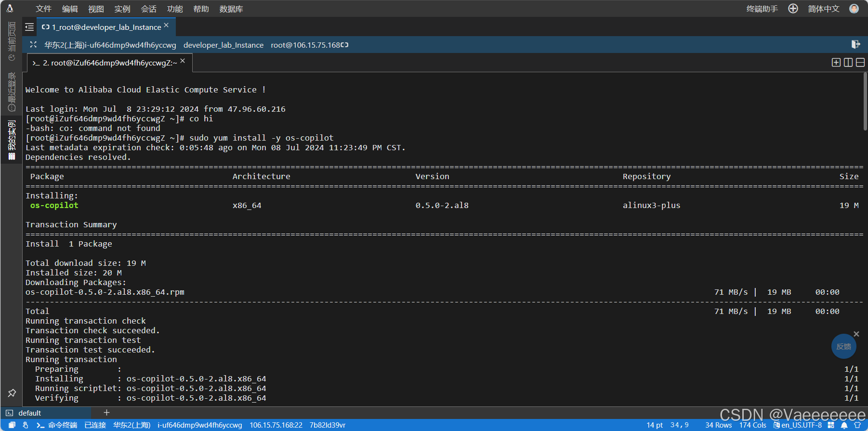The height and width of the screenshot is (431, 868).
Task: Click 34 Rows in the status bar
Action: coord(718,425)
